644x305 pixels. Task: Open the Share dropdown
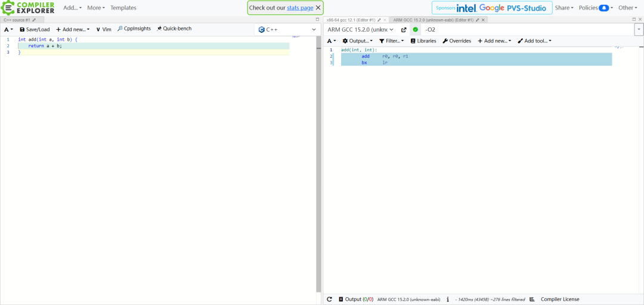(564, 8)
